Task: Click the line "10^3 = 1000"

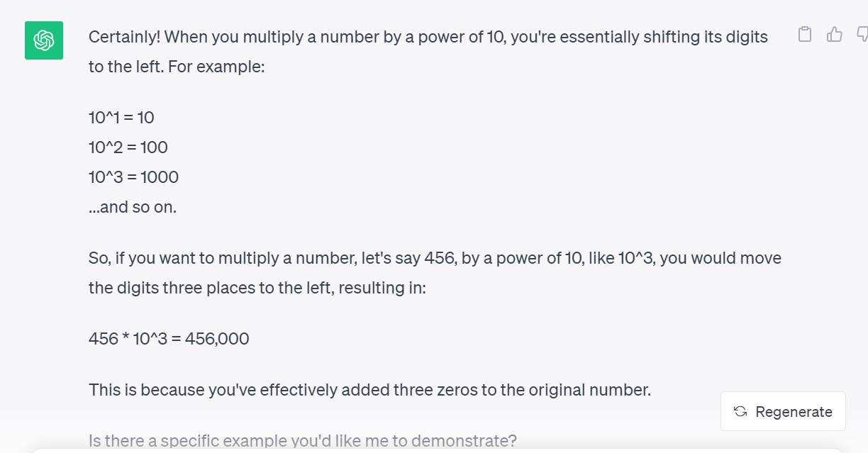Action: [x=133, y=177]
